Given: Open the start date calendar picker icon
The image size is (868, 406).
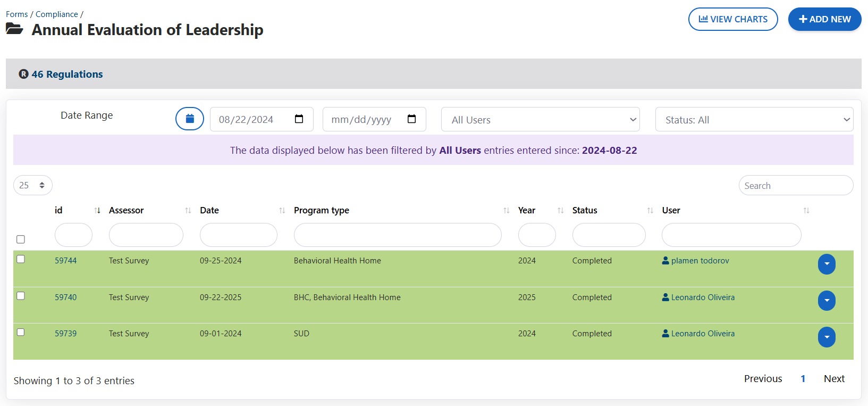Looking at the screenshot, I should (299, 119).
